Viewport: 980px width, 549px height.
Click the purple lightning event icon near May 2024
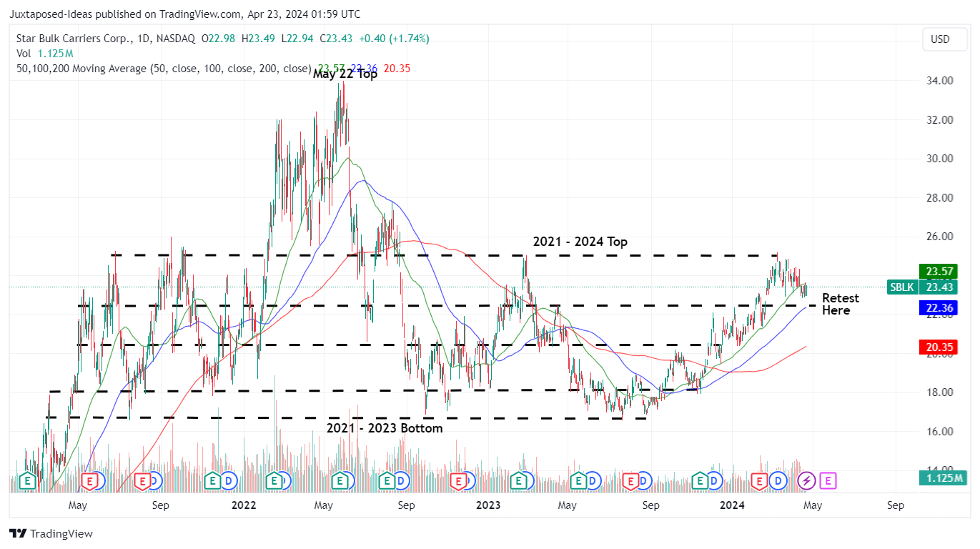(x=805, y=481)
